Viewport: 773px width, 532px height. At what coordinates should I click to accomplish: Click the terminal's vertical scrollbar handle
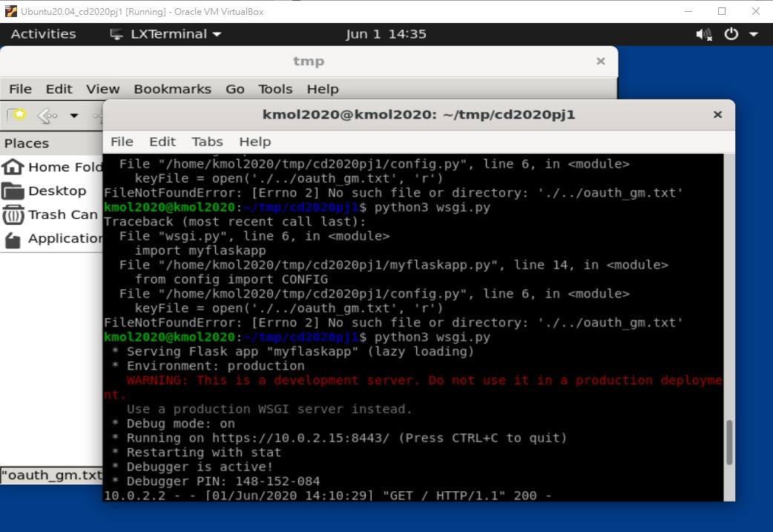click(728, 441)
